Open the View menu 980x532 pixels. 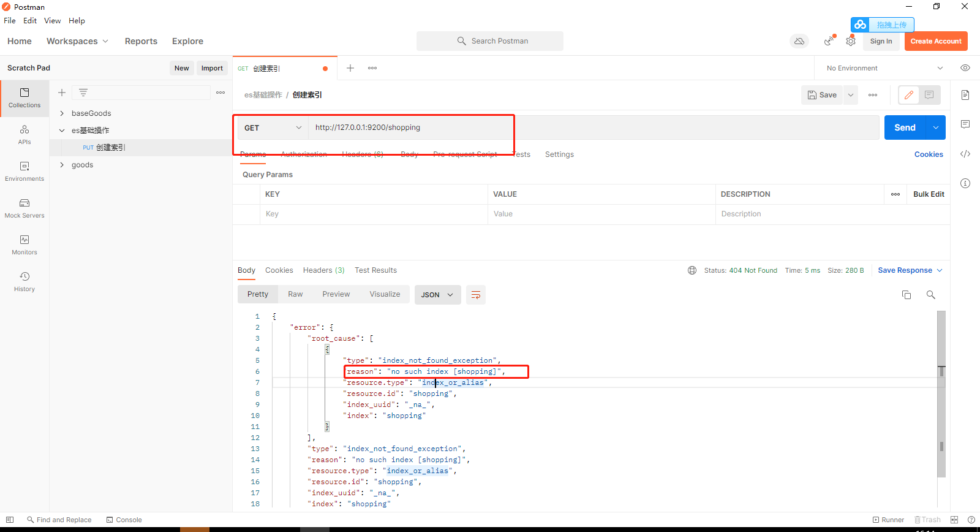pyautogui.click(x=53, y=21)
